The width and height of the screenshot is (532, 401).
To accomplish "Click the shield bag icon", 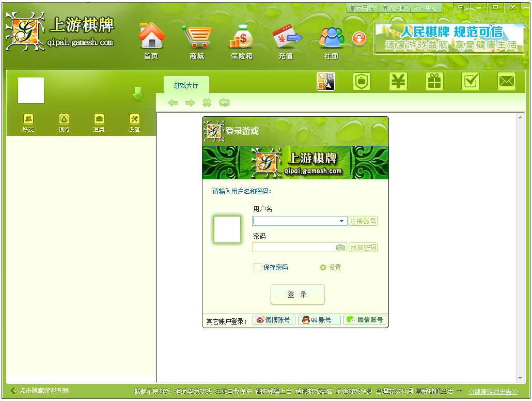I will tap(362, 82).
